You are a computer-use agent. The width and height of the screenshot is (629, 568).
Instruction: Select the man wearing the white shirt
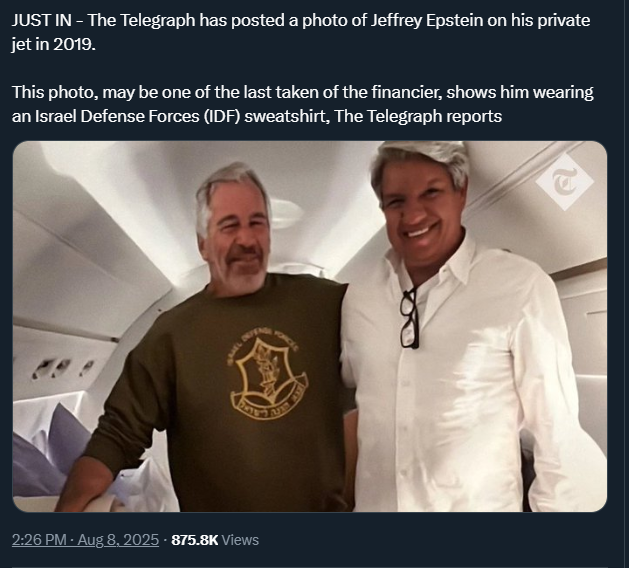(461, 327)
